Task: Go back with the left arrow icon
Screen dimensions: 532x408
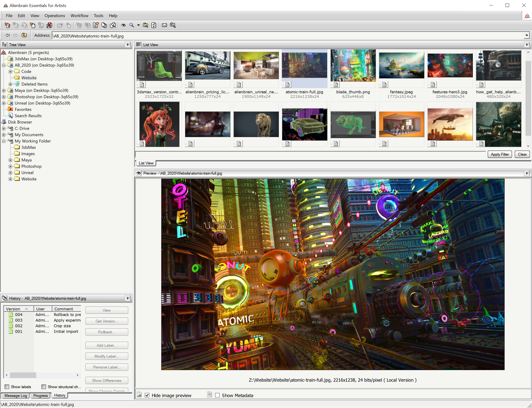Action: pyautogui.click(x=7, y=35)
